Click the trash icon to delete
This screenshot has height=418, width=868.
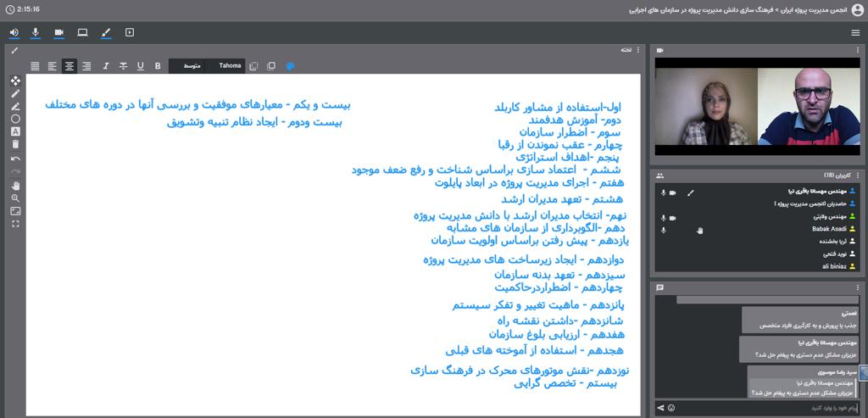coord(15,144)
